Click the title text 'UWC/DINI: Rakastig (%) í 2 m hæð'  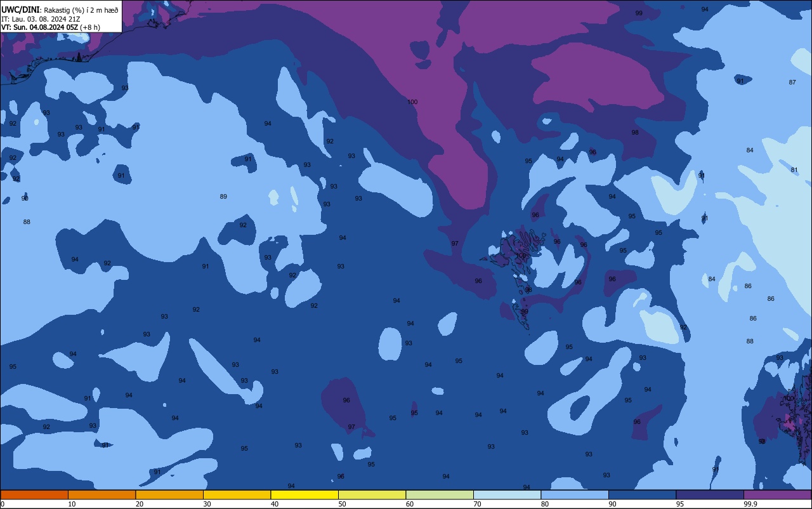[60, 10]
